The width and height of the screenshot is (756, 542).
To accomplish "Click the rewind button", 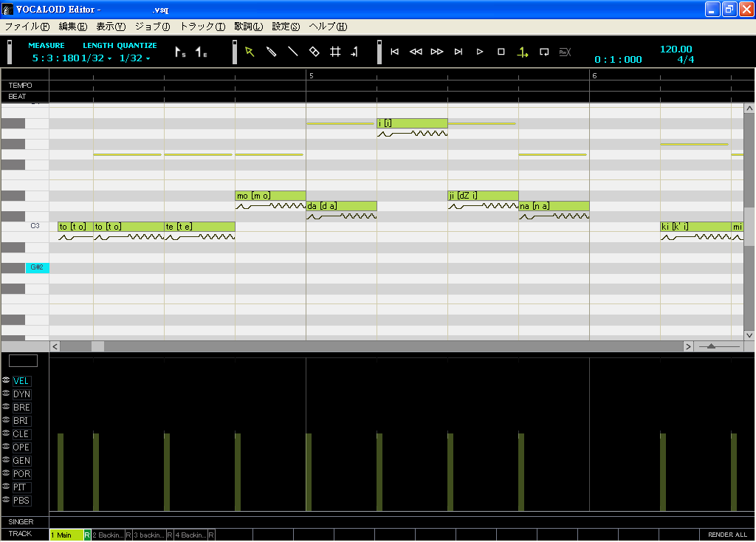I will click(x=416, y=52).
